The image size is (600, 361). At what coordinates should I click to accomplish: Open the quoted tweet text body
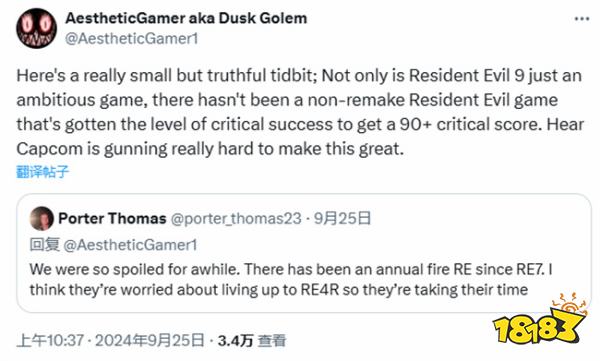coord(291,279)
